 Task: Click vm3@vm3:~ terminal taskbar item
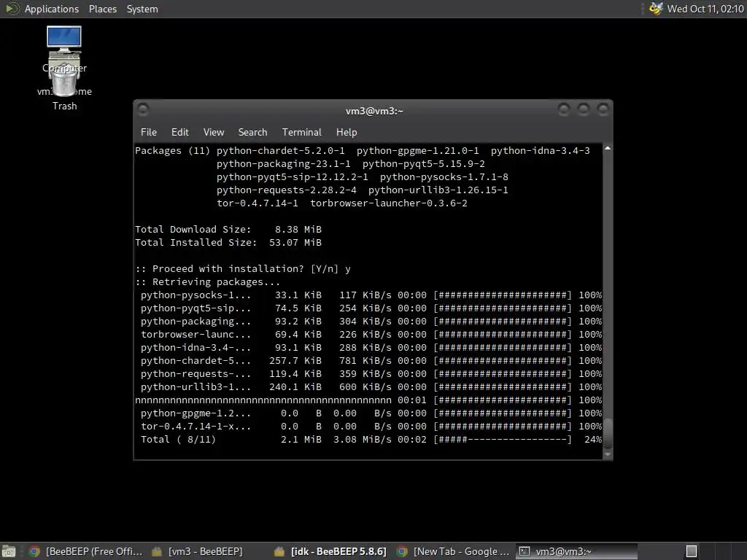[576, 551]
